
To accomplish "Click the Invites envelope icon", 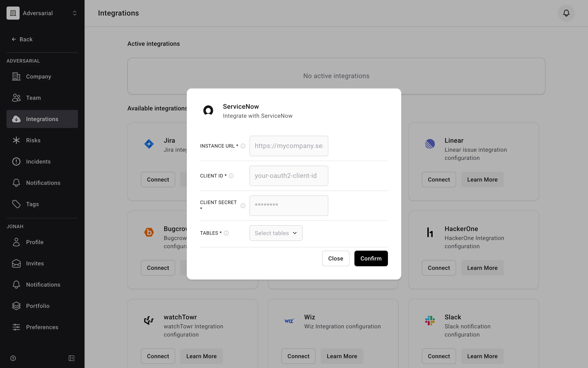I will click(16, 263).
